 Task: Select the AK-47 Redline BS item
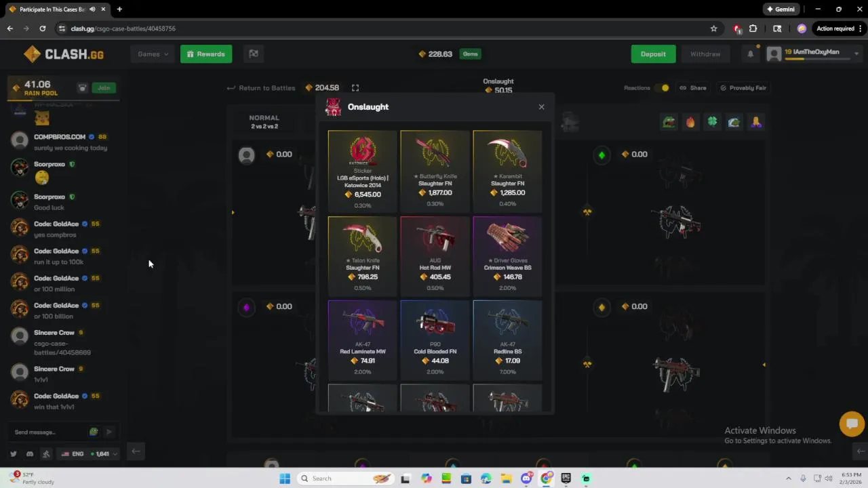coord(507,340)
